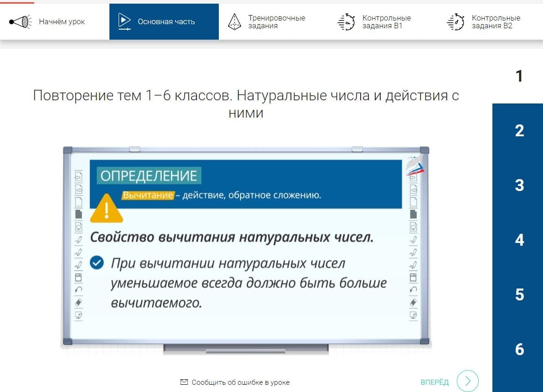Click the ВПЕРЁД label

point(434,382)
